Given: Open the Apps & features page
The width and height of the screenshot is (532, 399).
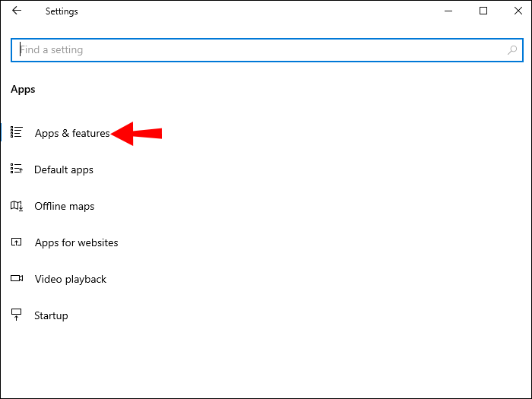Looking at the screenshot, I should pos(72,133).
